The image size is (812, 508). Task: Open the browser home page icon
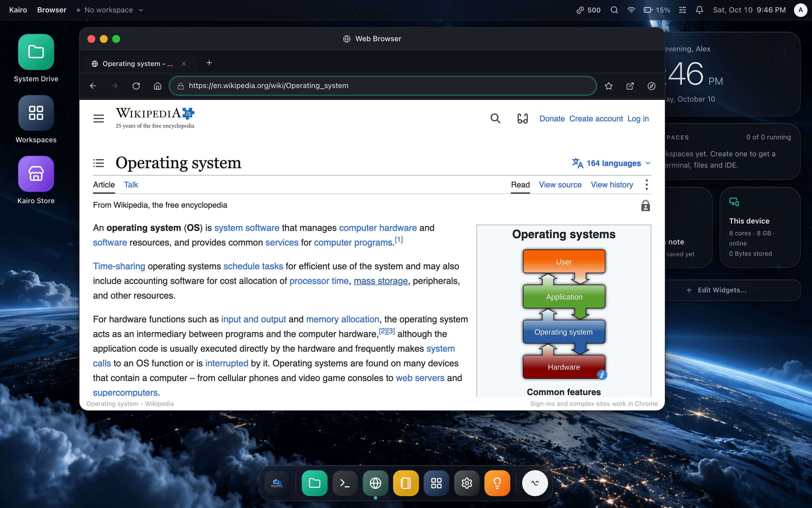(157, 86)
